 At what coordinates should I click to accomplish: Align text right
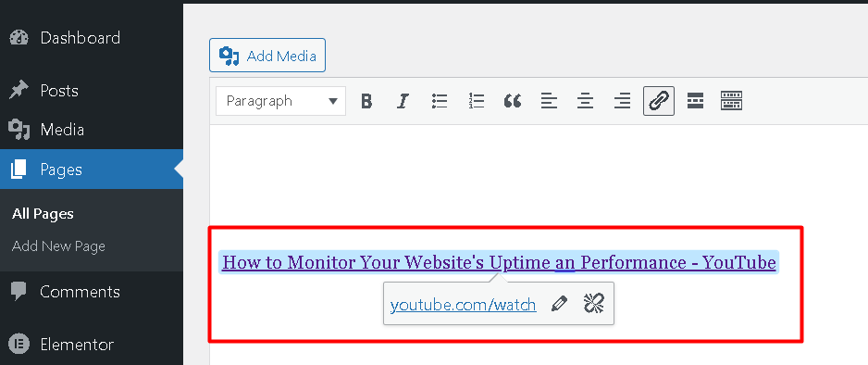click(622, 101)
